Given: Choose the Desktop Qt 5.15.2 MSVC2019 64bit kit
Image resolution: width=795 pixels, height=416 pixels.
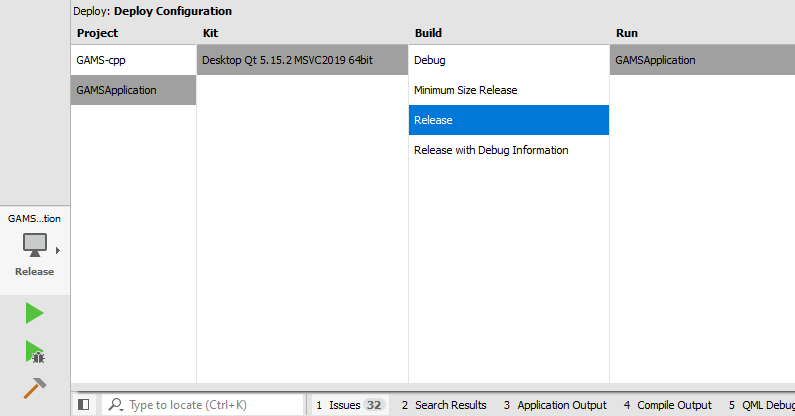Looking at the screenshot, I should point(287,60).
